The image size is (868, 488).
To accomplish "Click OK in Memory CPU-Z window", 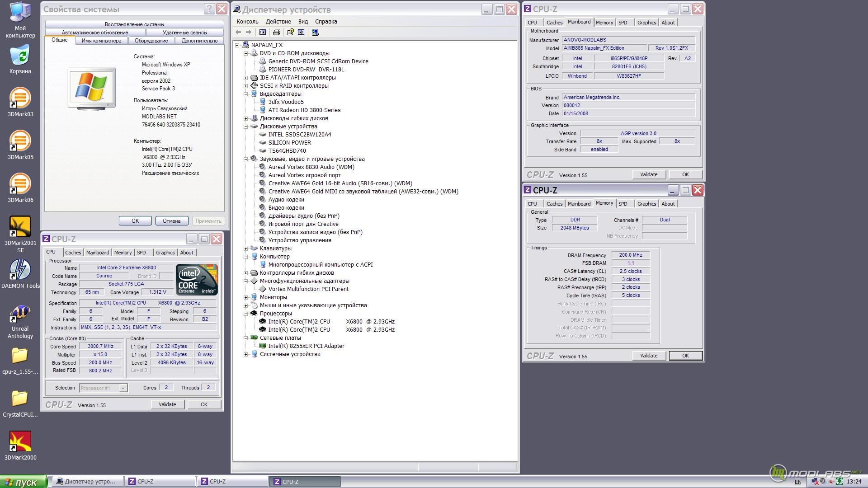I will [x=685, y=356].
